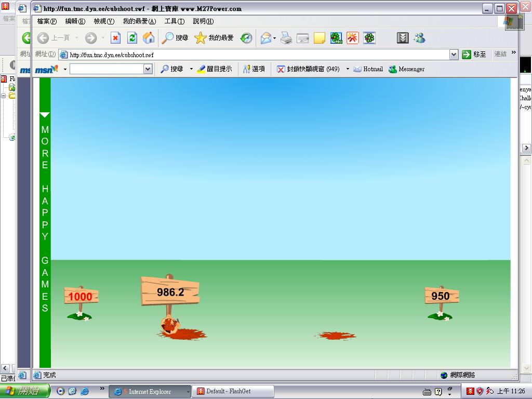Viewport: 532px width, 399px height.
Task: Open the History toolbar icon
Action: tap(246, 38)
